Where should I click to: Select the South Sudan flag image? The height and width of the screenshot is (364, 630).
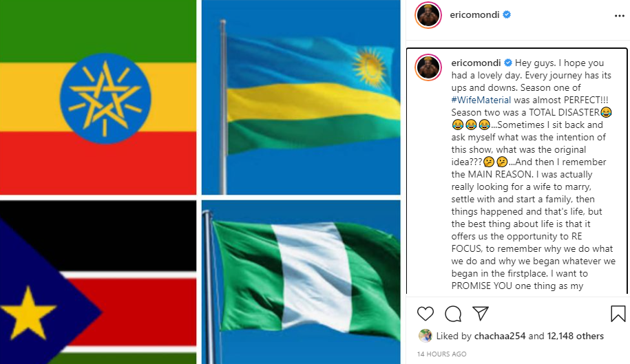(98, 282)
